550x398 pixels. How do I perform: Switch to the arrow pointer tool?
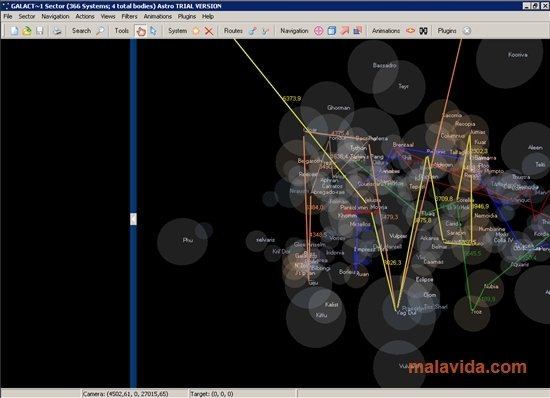tap(153, 31)
